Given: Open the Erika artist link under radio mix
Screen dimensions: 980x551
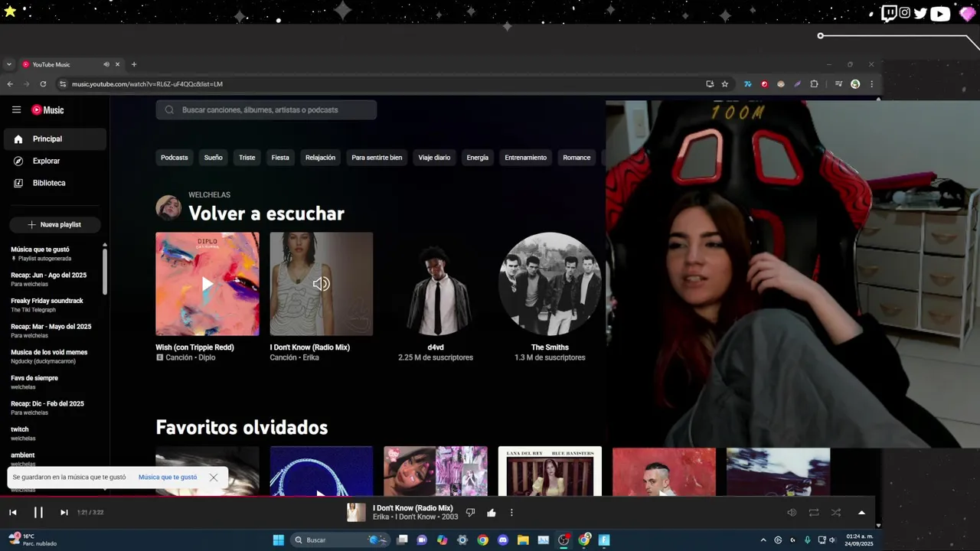Looking at the screenshot, I should click(310, 357).
